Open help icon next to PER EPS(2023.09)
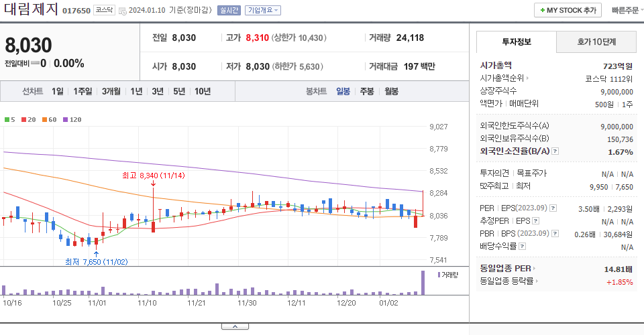The width and height of the screenshot is (644, 335). coord(553,208)
